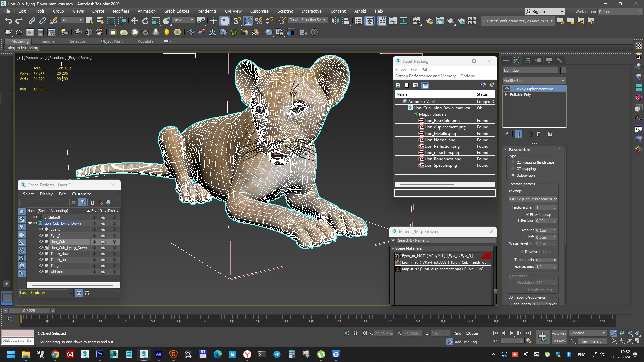
Task: Click the Key Filters button
Action: (x=592, y=341)
